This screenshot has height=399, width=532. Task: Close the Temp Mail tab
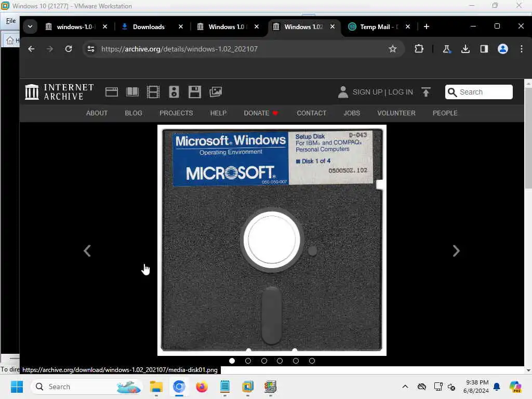point(408,26)
